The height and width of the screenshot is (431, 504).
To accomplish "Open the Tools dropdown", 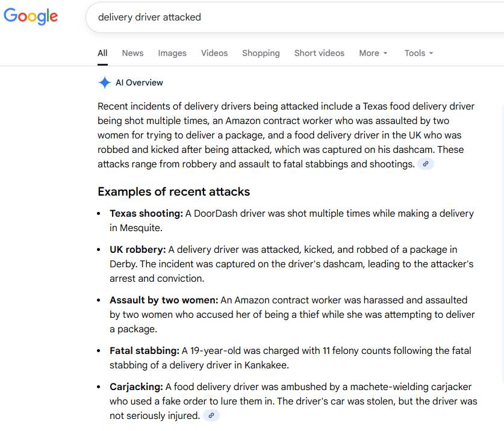I will (418, 53).
